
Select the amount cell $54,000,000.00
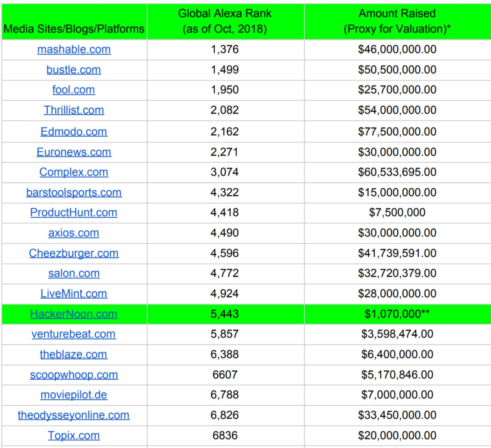click(x=397, y=110)
